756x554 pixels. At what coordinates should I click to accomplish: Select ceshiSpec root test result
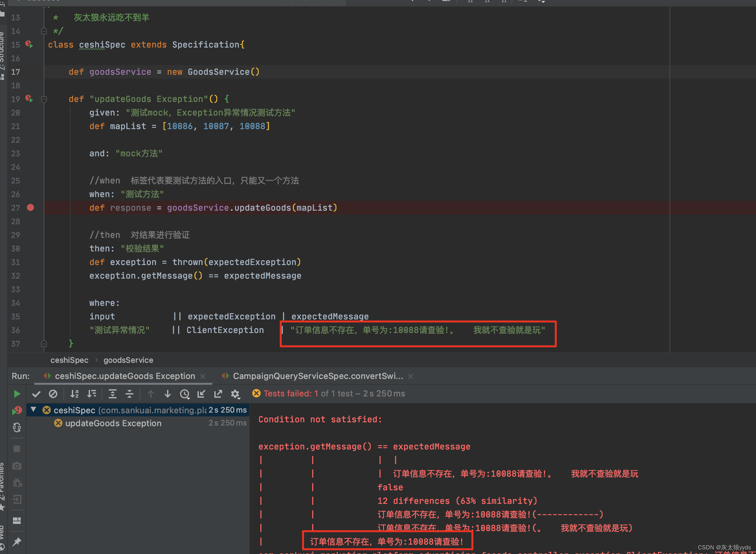tap(138, 410)
